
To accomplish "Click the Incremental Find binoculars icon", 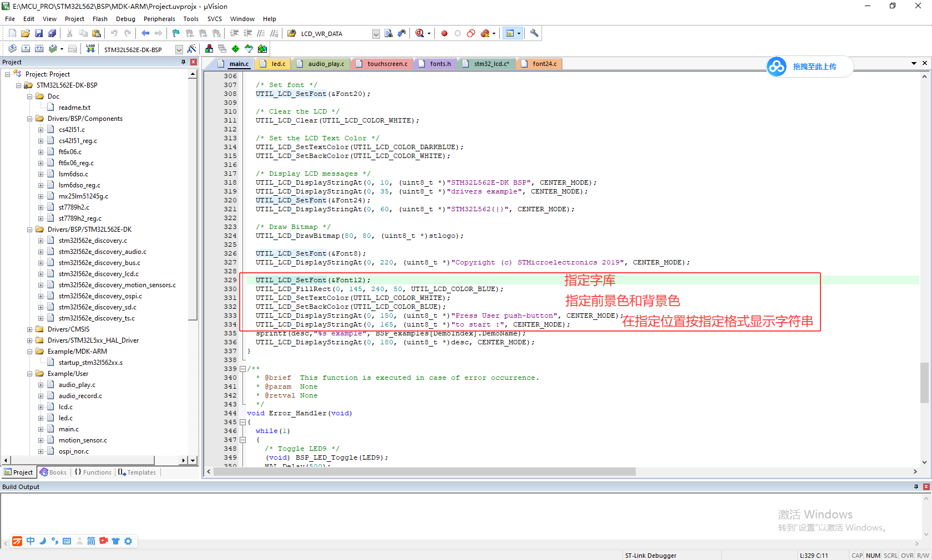I will [x=402, y=33].
